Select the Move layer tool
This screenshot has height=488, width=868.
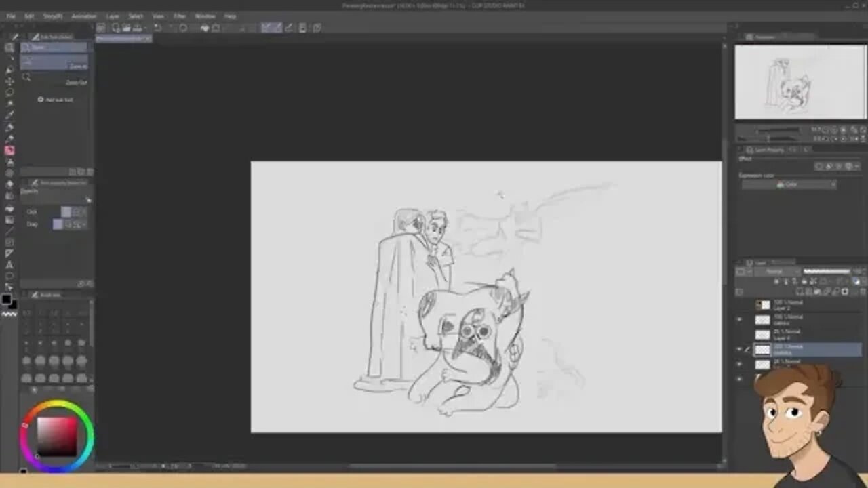[x=9, y=81]
